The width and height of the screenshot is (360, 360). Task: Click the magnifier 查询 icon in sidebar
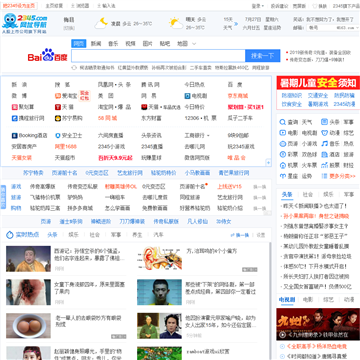pos(283,122)
